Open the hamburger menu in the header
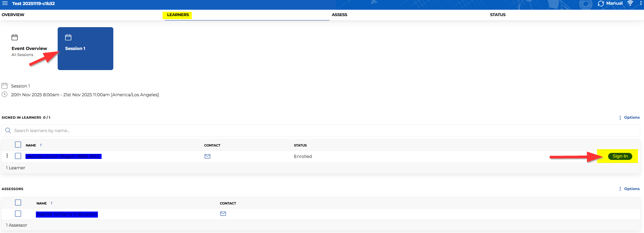644x233 pixels. (x=5, y=3)
